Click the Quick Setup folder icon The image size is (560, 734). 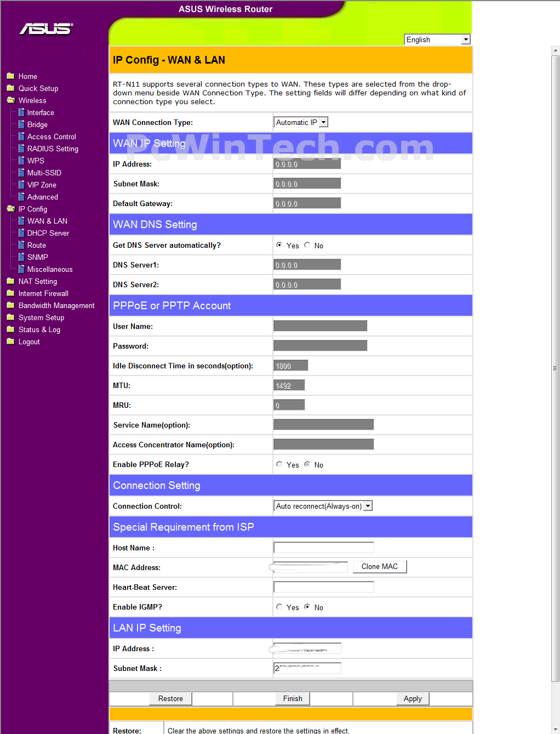coord(10,88)
